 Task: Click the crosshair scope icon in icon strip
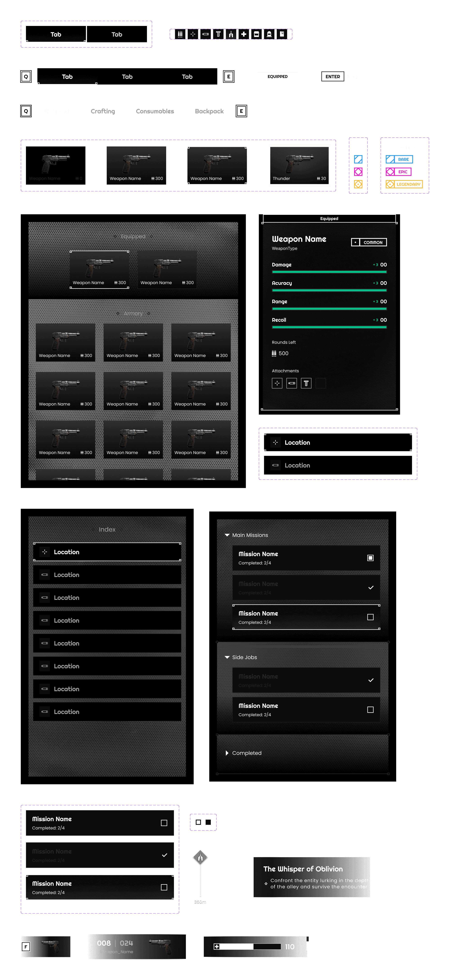click(193, 34)
